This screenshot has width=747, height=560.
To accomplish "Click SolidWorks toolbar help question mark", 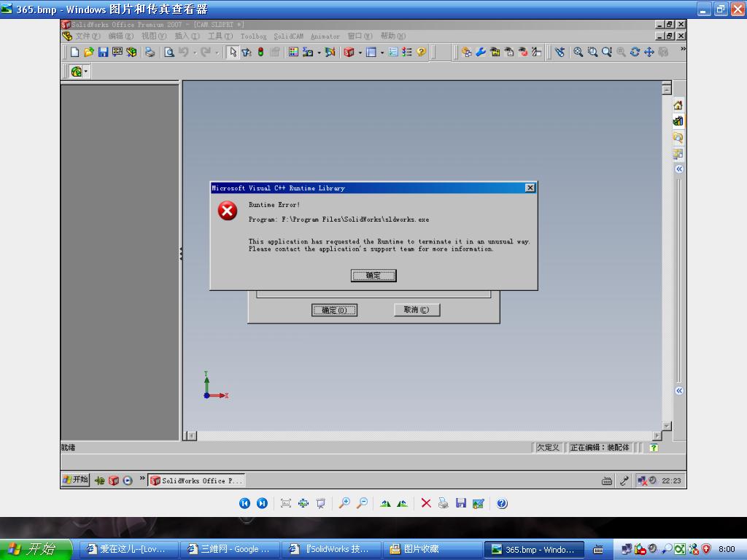I will click(x=421, y=52).
